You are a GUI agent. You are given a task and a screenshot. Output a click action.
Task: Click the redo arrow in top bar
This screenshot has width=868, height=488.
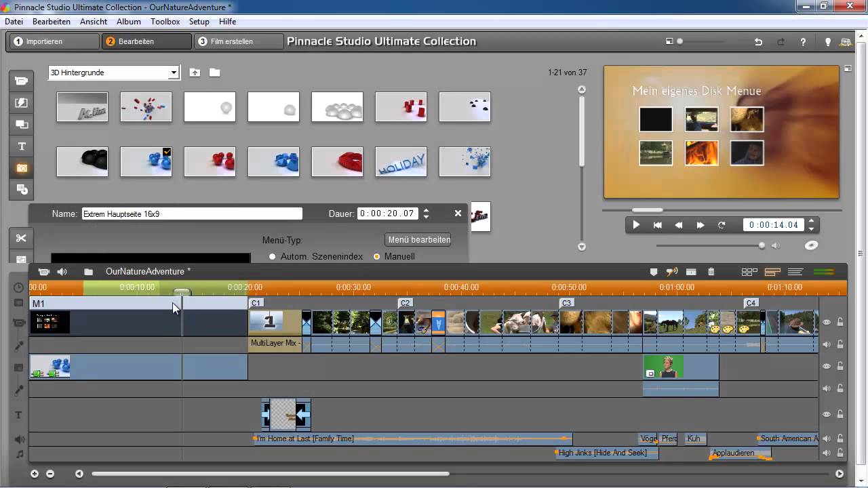click(781, 42)
